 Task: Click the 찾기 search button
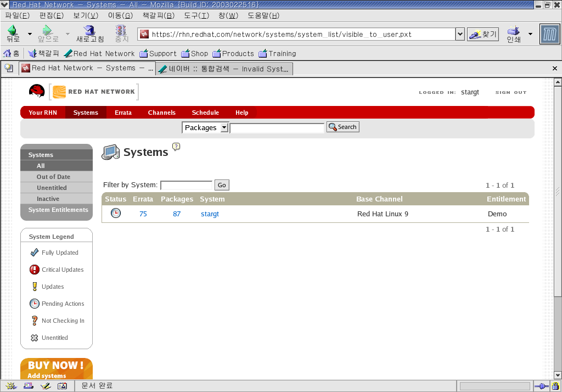(483, 35)
